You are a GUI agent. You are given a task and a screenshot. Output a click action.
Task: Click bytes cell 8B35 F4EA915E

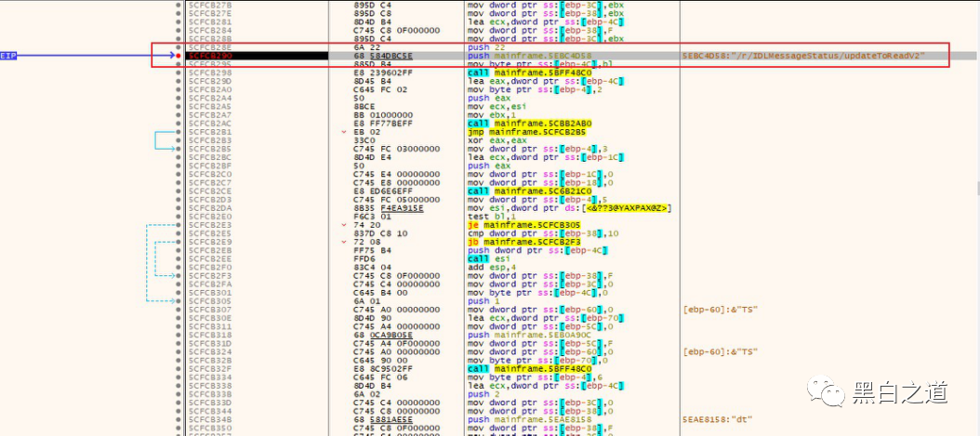(x=388, y=208)
